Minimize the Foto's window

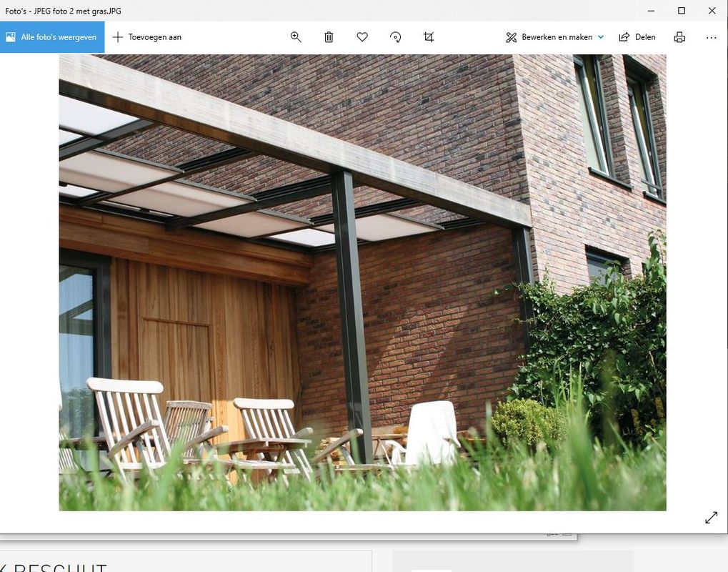point(651,11)
